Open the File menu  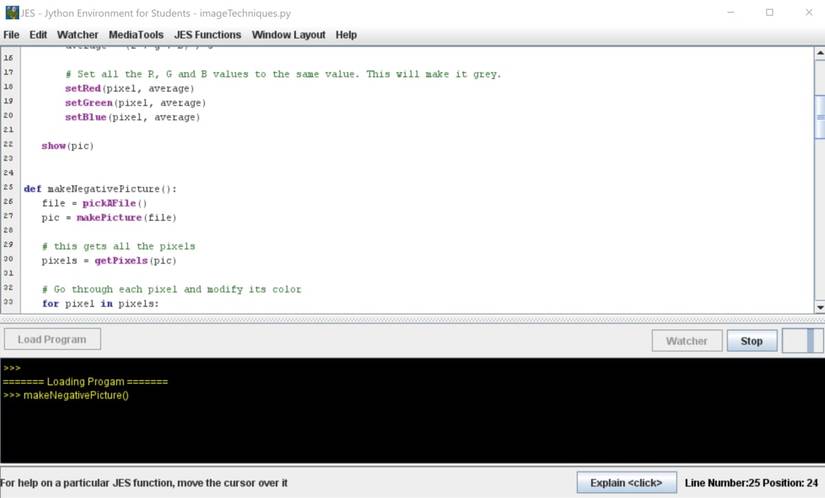coord(11,35)
